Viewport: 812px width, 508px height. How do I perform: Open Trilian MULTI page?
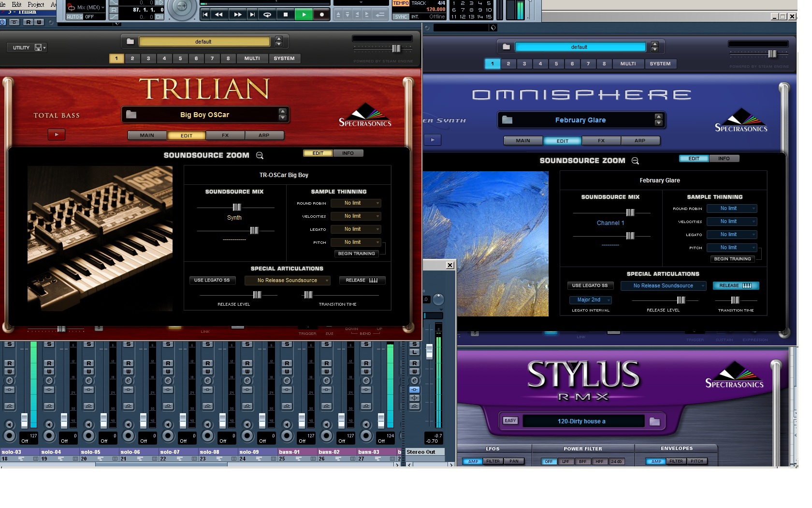pos(252,59)
